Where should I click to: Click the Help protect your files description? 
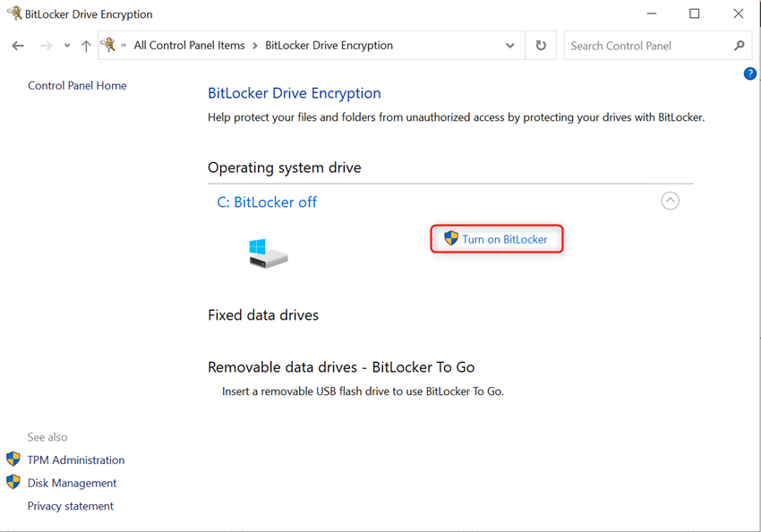[457, 117]
